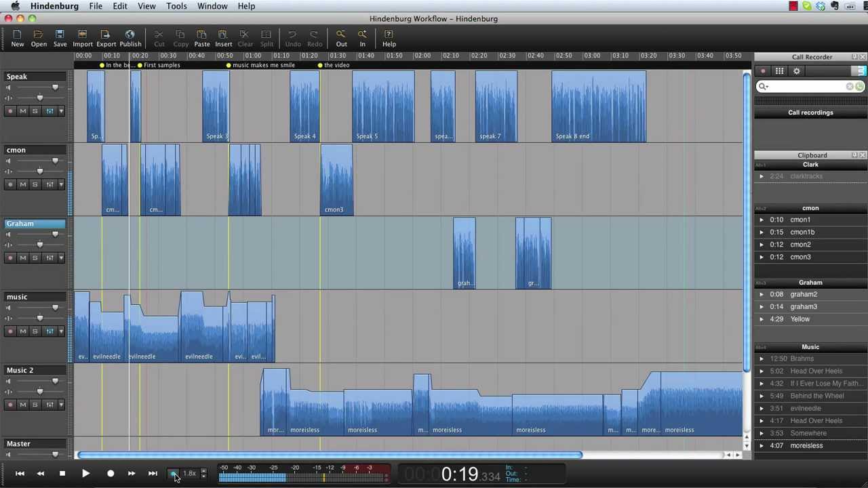Open the Hindenburg application menu
868x488 pixels.
click(x=54, y=5)
